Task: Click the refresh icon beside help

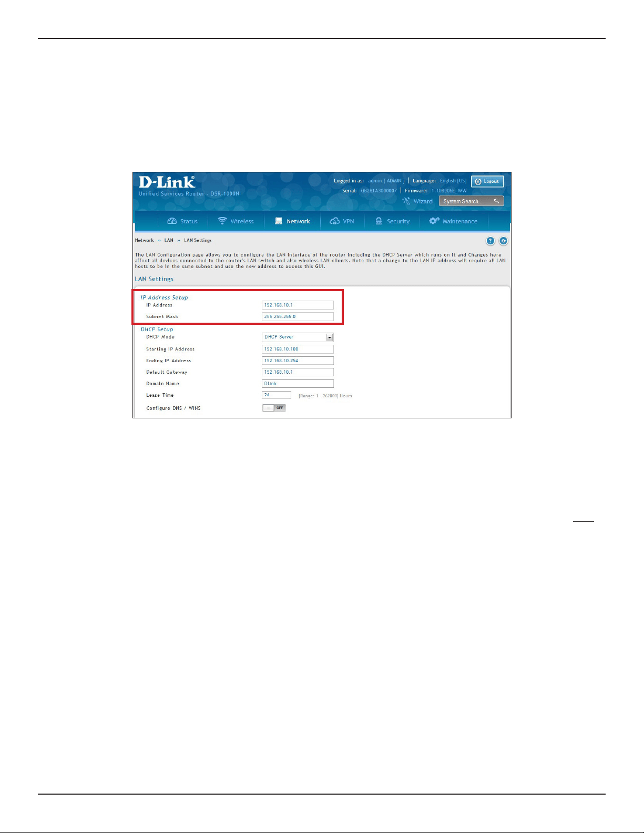Action: [x=503, y=241]
